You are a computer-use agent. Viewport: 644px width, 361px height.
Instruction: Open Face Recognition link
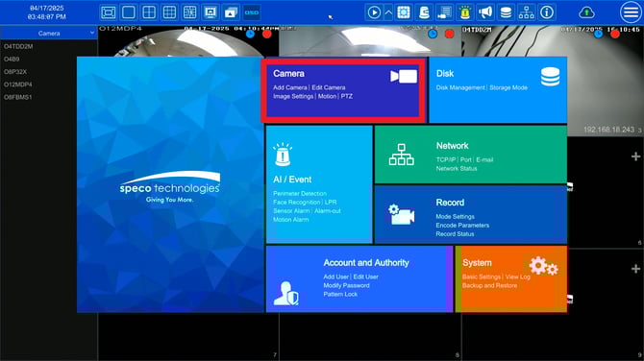click(297, 202)
